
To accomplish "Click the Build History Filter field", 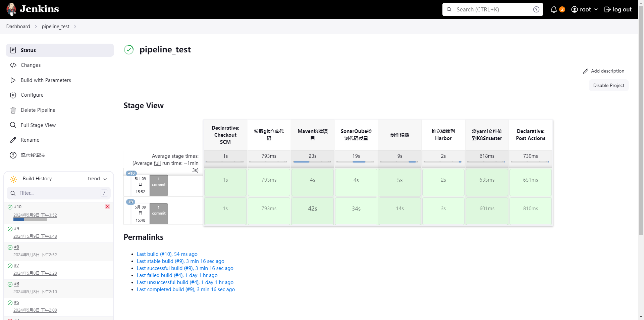I will coord(59,193).
